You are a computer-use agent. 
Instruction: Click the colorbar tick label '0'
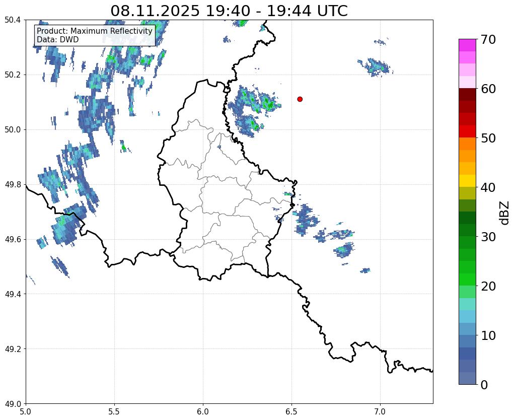pos(484,385)
